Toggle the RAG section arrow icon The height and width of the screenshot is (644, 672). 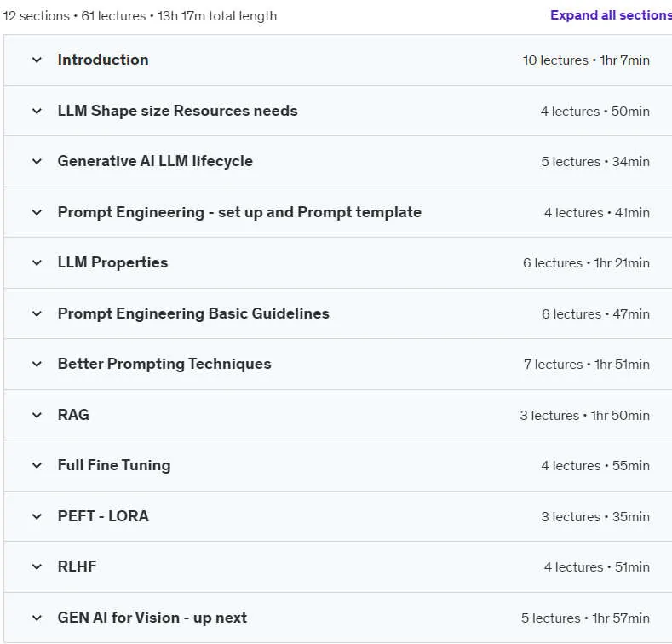[37, 415]
